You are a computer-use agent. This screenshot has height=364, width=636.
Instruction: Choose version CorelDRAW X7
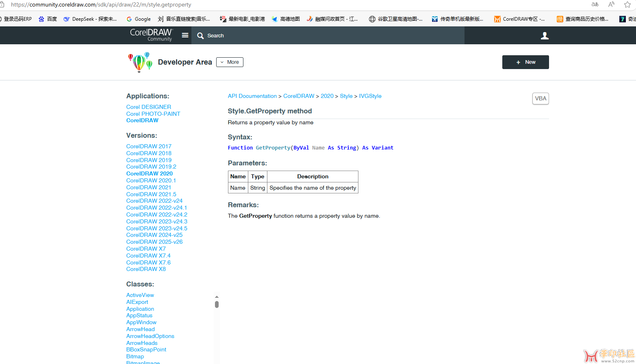click(146, 249)
